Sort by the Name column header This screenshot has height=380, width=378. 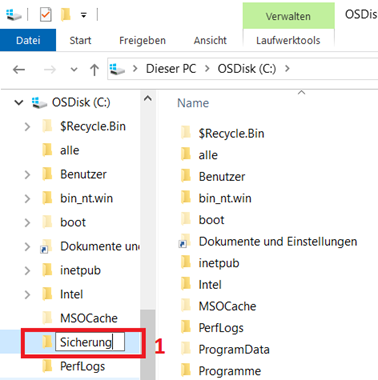[193, 103]
